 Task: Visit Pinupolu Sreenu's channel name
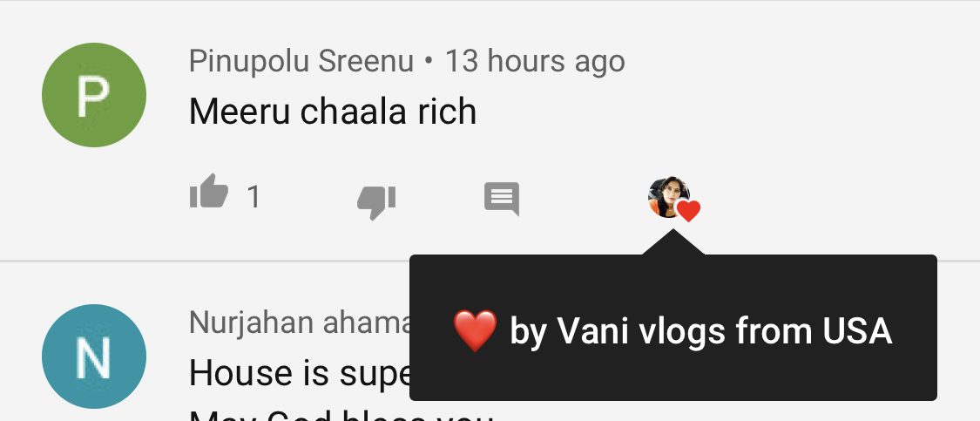pos(301,61)
